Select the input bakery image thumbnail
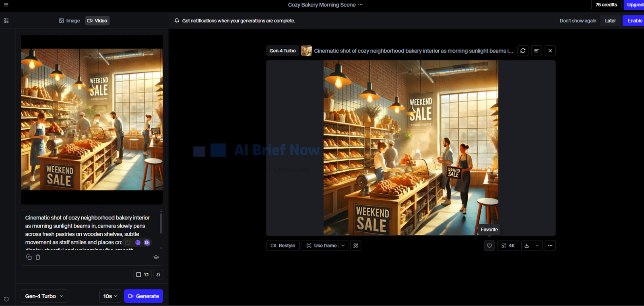The width and height of the screenshot is (644, 306). coord(92,120)
